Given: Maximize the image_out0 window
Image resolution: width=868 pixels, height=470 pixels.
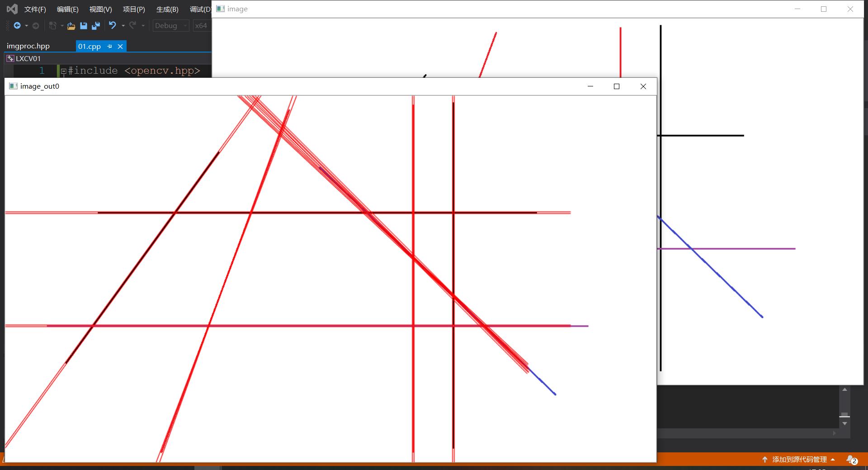Looking at the screenshot, I should click(x=616, y=86).
